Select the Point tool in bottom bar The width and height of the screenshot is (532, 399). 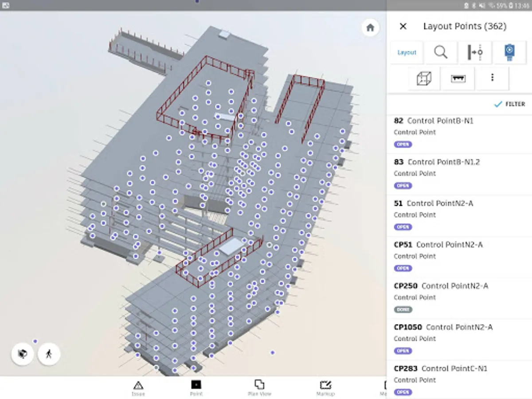pos(196,388)
